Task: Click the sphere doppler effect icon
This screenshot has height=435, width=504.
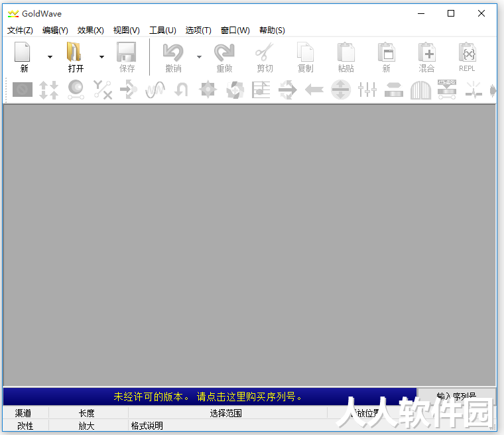Action: point(76,90)
